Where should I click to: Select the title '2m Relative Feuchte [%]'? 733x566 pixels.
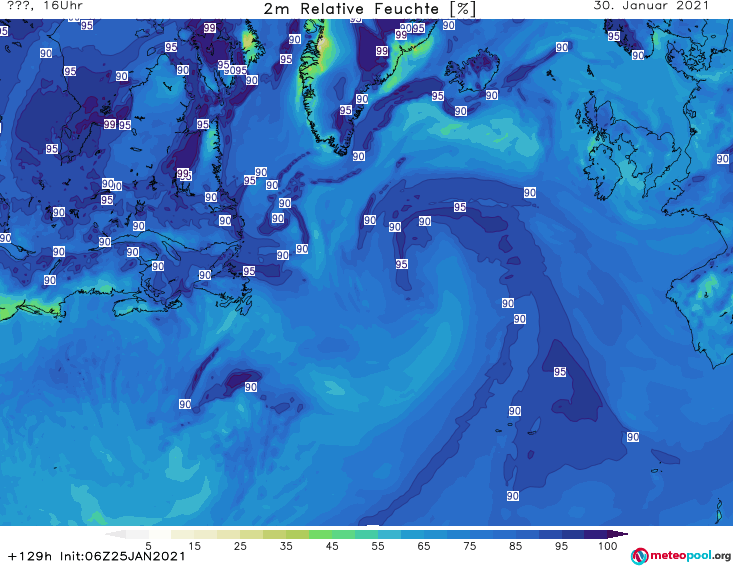tap(369, 8)
